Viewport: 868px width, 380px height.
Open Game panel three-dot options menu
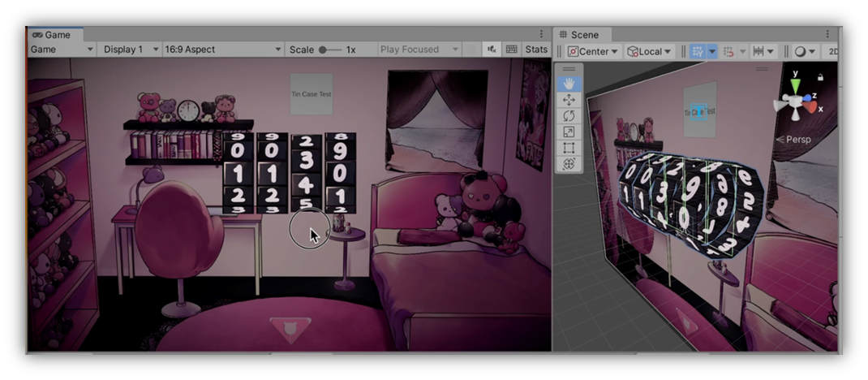click(x=541, y=34)
